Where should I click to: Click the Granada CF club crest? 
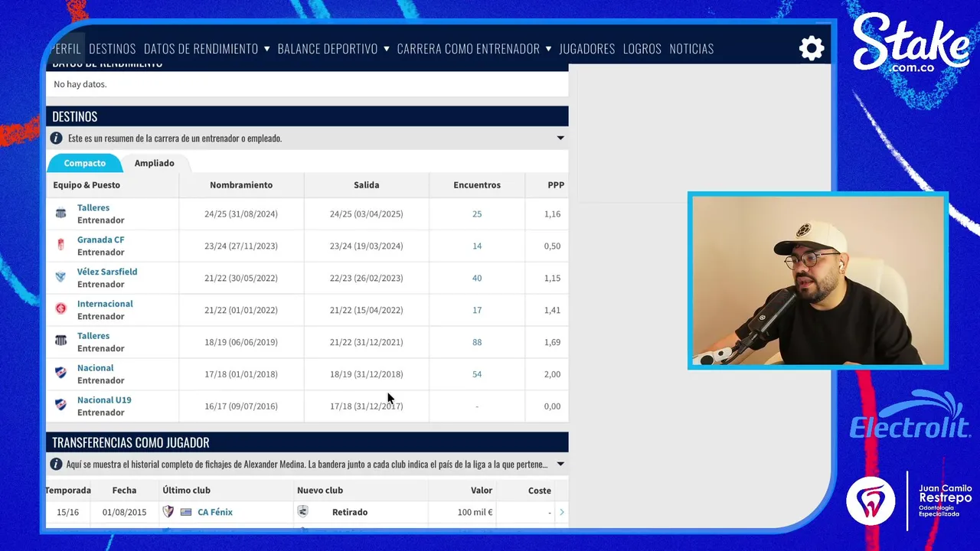pos(60,246)
